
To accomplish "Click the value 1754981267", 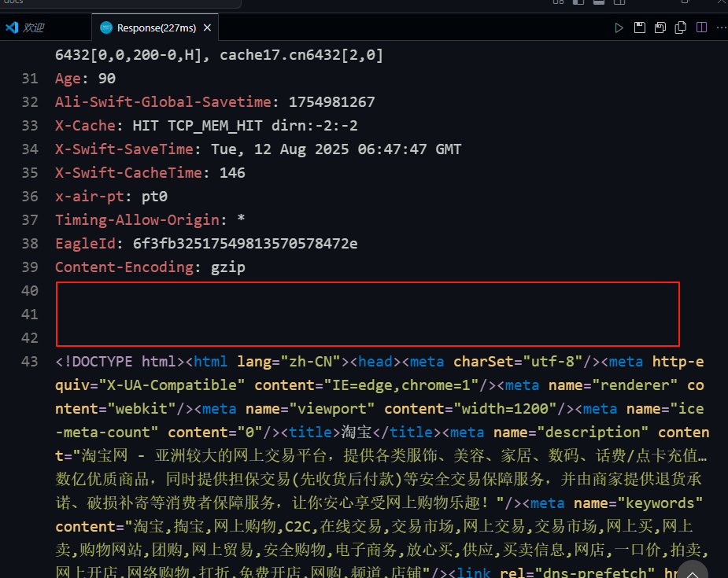I will click(x=331, y=102).
